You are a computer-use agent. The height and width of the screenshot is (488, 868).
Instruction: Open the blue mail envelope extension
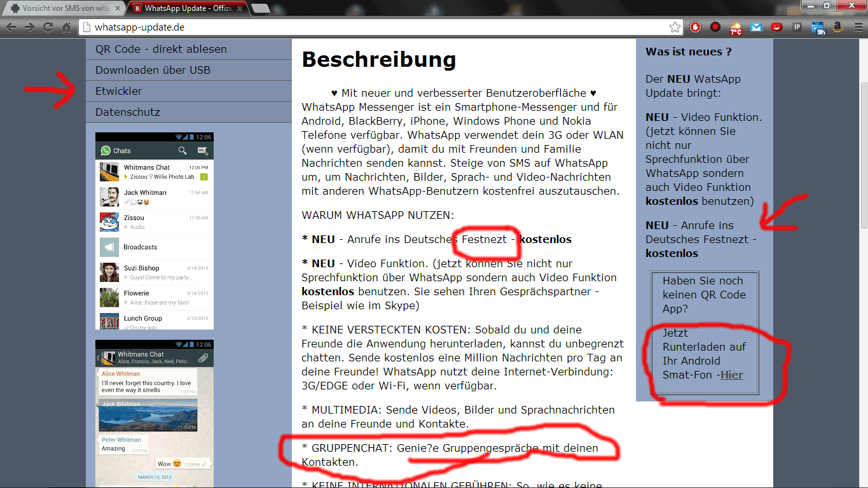click(756, 27)
